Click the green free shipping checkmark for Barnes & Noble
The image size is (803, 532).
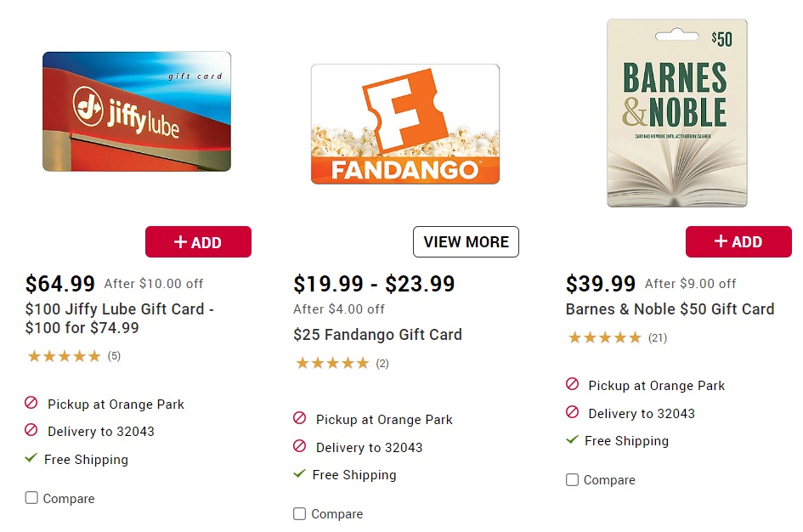572,441
